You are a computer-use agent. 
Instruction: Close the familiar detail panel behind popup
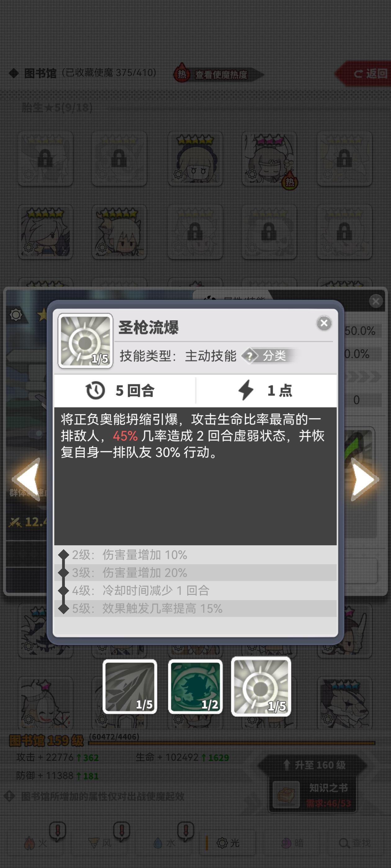tap(376, 301)
